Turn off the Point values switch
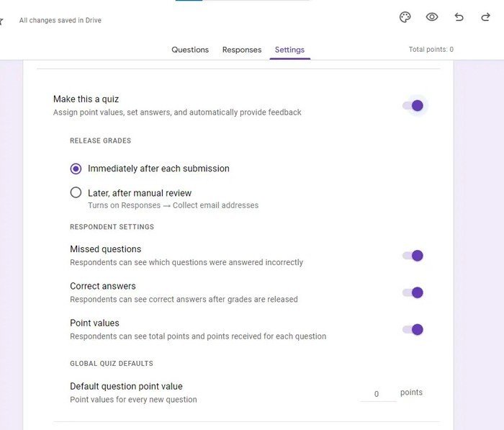The image size is (504, 430). 413,329
